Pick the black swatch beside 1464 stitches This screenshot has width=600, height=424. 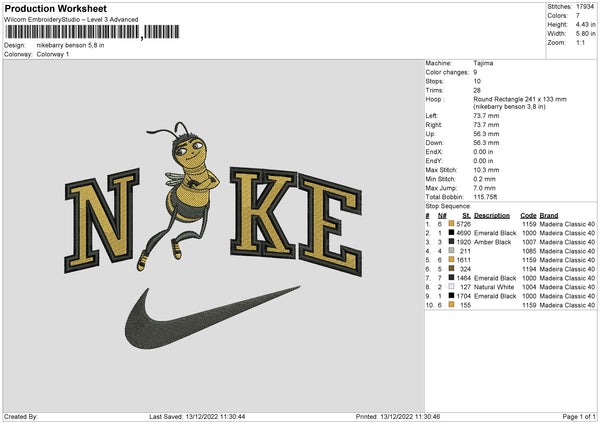tap(452, 277)
